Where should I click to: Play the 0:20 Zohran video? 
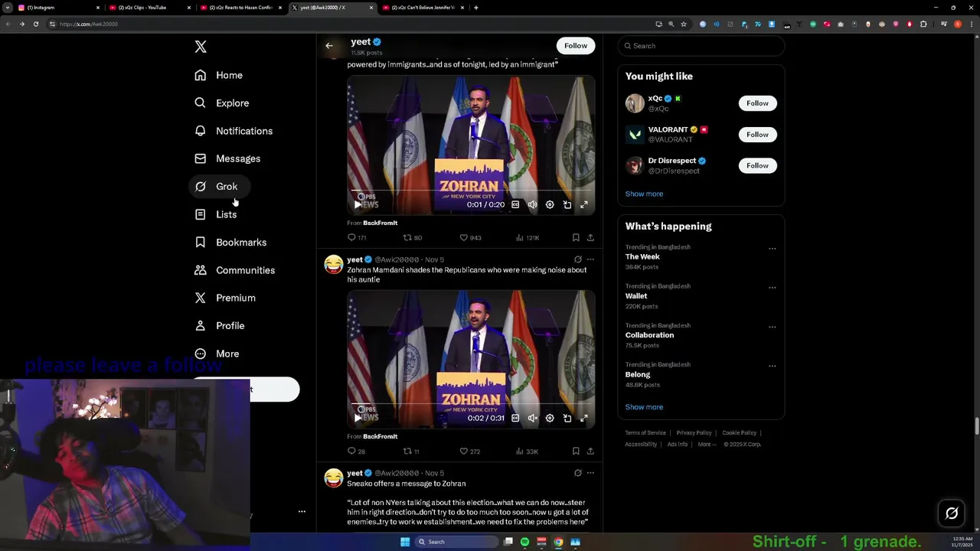358,204
